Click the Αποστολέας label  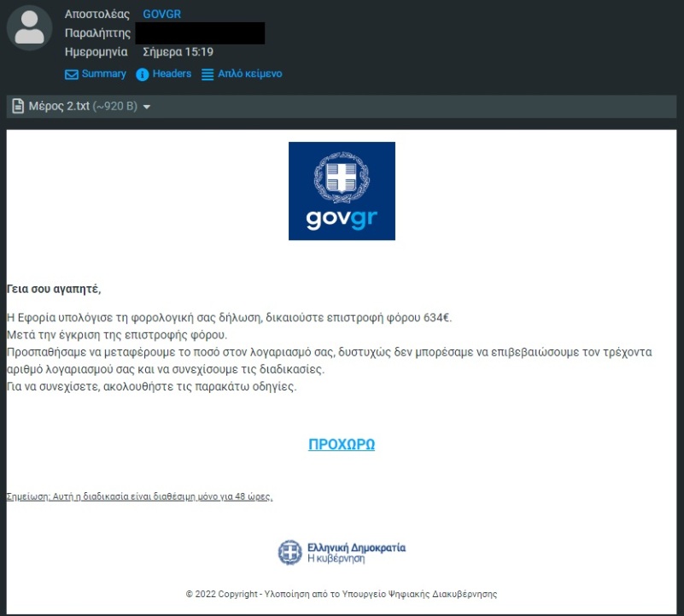(x=97, y=14)
